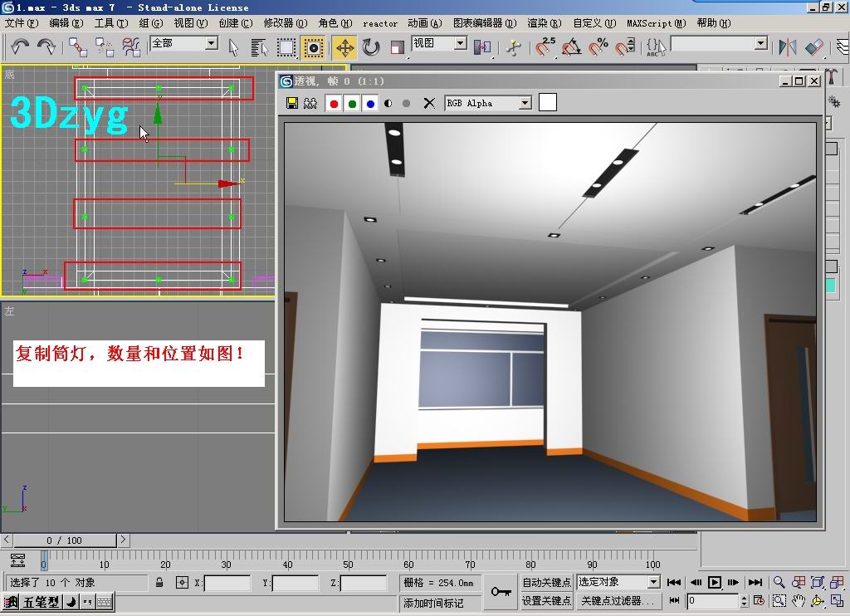Open the 修改器(O) menu
Screen dimensions: 850x616
pos(285,23)
